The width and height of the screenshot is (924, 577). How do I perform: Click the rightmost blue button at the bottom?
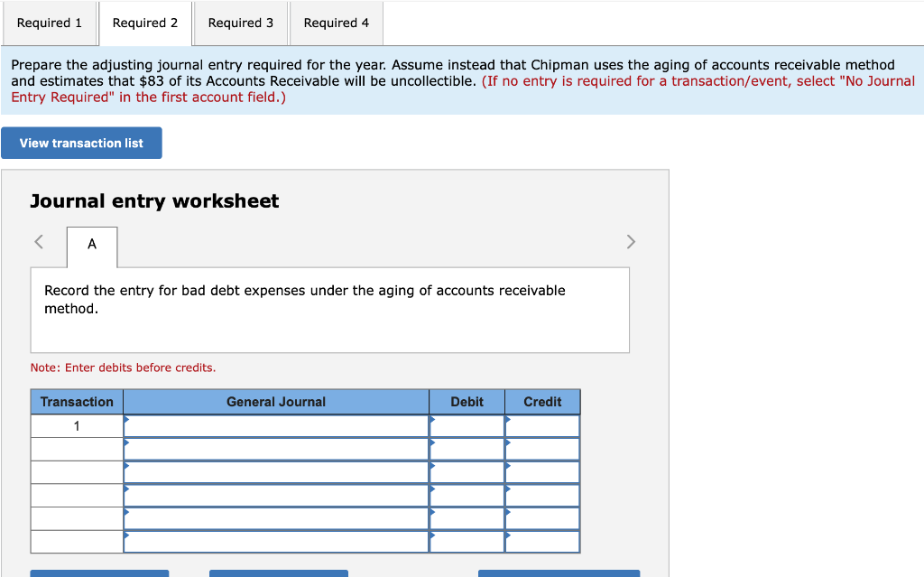(558, 574)
